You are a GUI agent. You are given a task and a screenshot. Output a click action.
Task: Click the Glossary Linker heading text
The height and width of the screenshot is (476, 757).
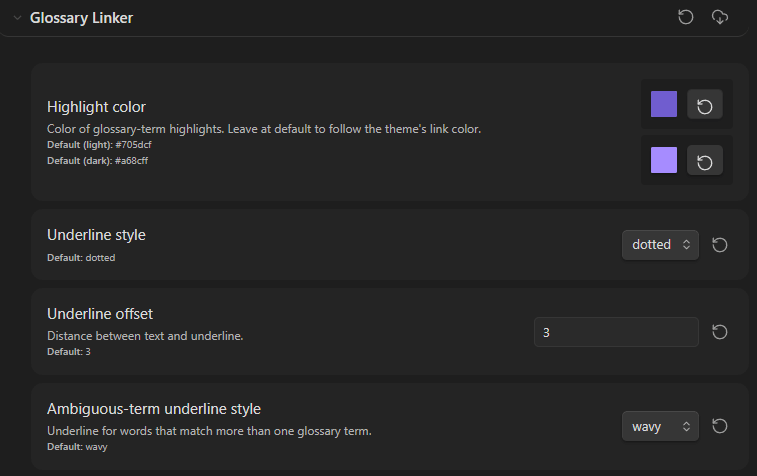coord(81,18)
